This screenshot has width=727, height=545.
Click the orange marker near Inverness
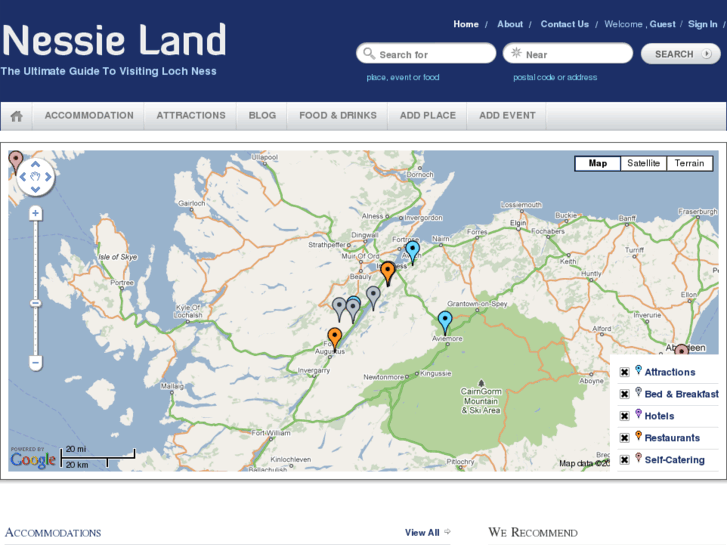point(388,273)
